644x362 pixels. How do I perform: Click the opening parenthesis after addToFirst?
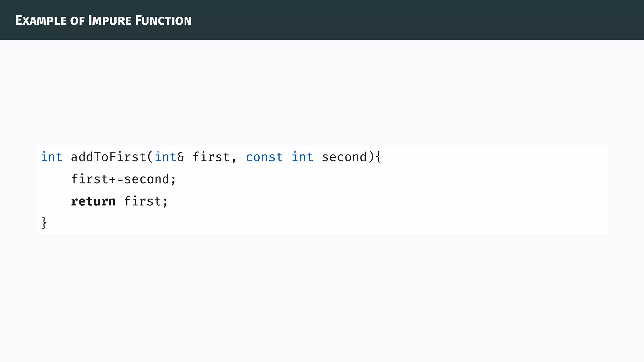coord(150,157)
